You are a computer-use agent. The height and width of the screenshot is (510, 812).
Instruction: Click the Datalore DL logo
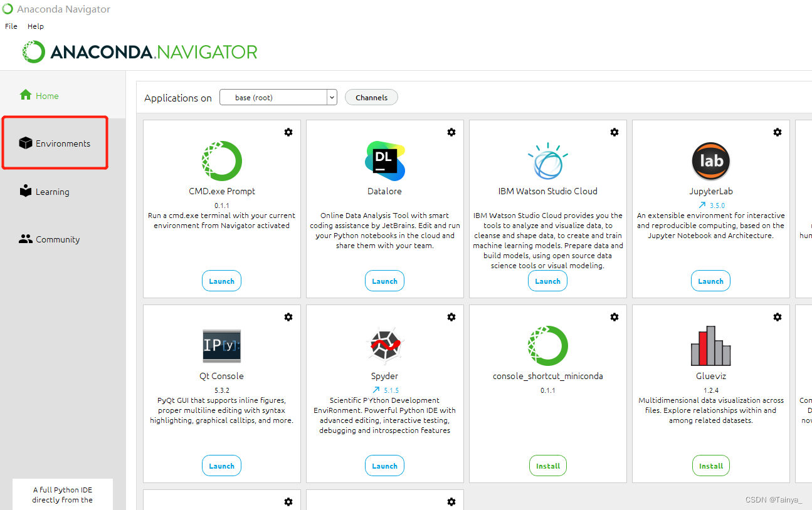(x=385, y=161)
